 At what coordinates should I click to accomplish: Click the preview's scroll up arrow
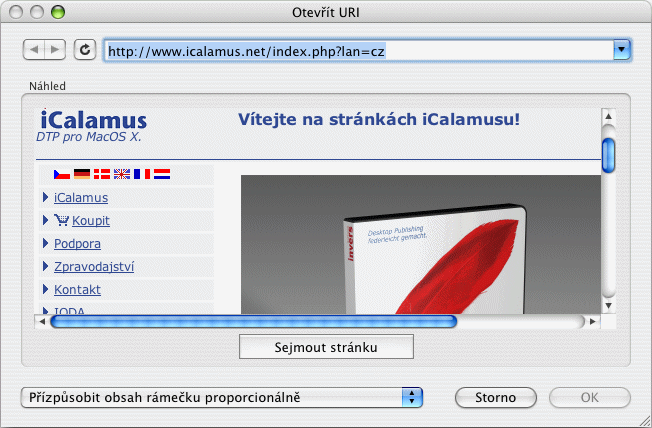point(608,116)
